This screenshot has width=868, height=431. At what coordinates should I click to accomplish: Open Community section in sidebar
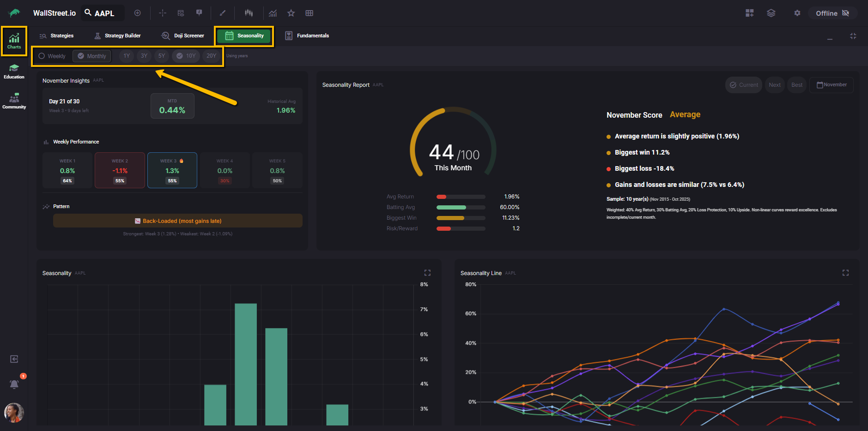14,101
